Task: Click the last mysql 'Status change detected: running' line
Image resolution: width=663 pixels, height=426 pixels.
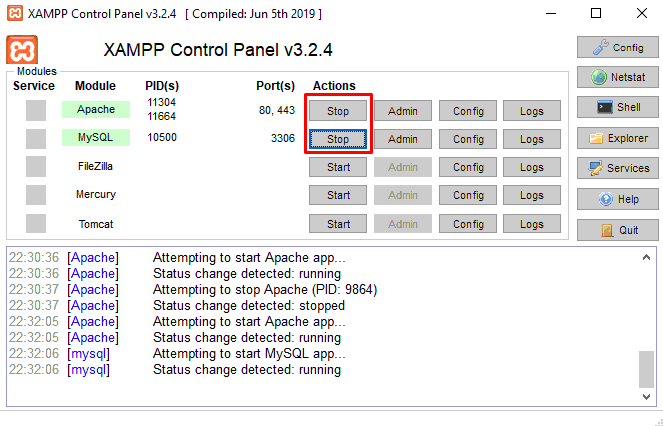Action: [247, 369]
